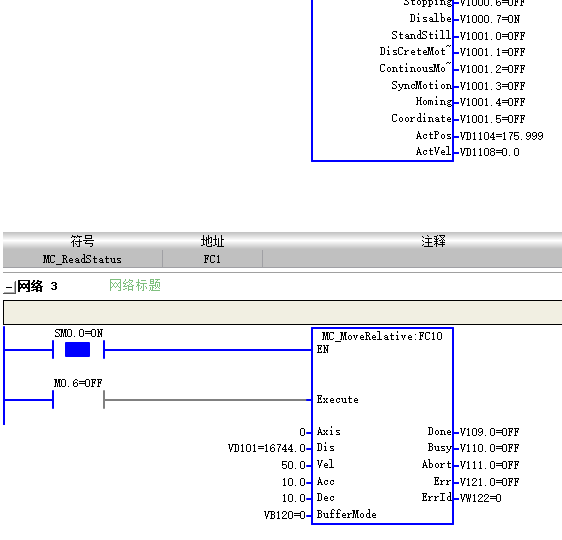Click the V1001.3=OFF SyncMotion output
This screenshot has width=562, height=540.
(x=492, y=86)
